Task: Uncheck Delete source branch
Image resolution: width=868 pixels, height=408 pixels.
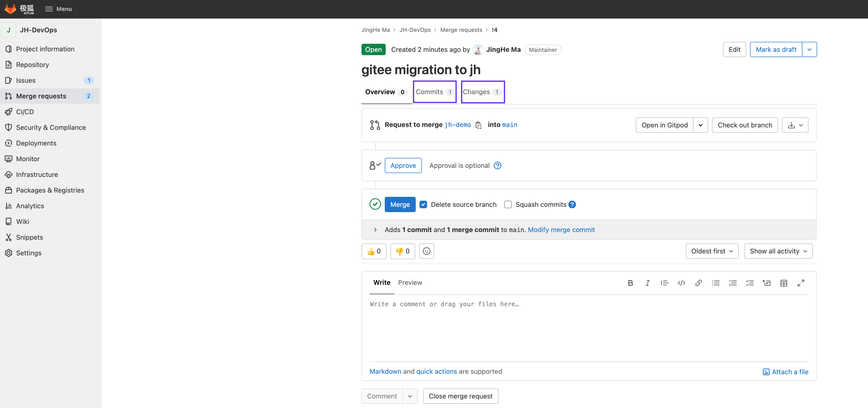Action: click(x=423, y=204)
